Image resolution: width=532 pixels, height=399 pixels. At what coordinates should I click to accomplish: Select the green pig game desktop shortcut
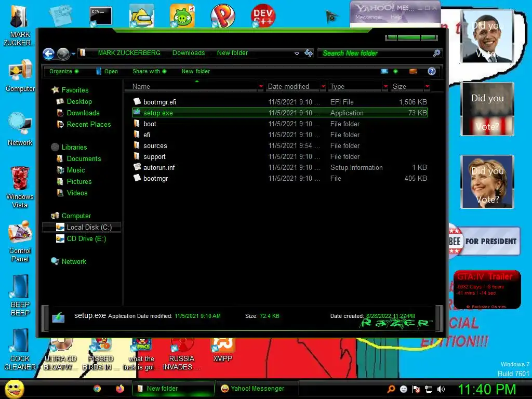[182, 16]
